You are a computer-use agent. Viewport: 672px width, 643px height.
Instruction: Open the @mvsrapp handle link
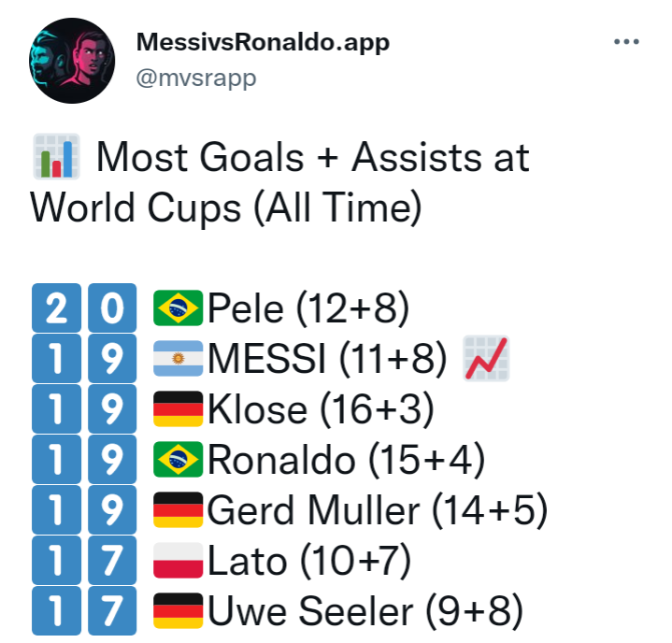click(x=196, y=79)
